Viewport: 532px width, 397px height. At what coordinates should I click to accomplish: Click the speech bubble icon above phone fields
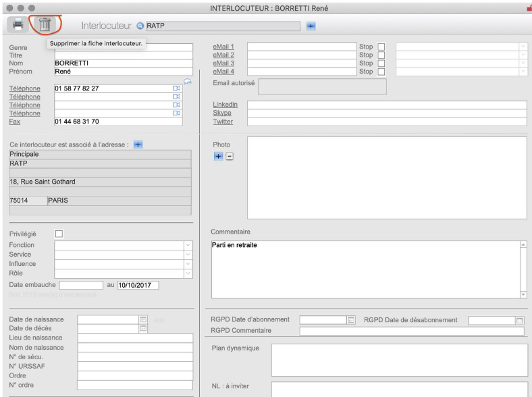pos(187,82)
